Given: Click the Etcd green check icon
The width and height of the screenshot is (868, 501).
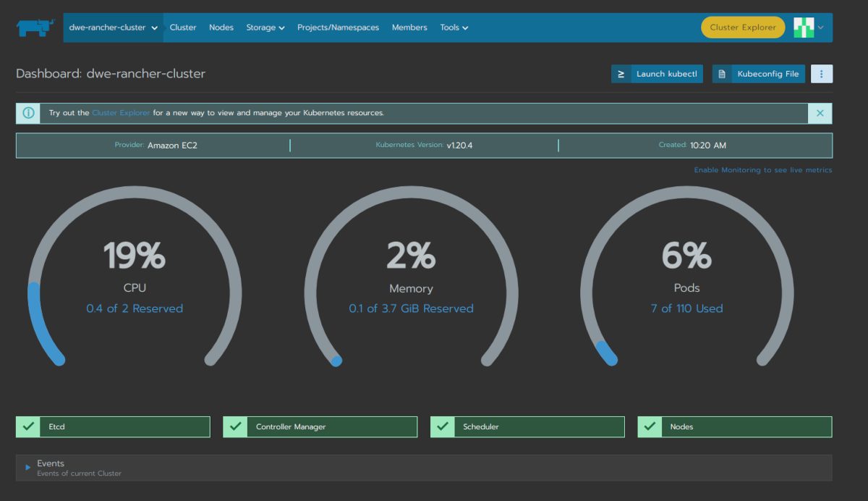Looking at the screenshot, I should 28,426.
